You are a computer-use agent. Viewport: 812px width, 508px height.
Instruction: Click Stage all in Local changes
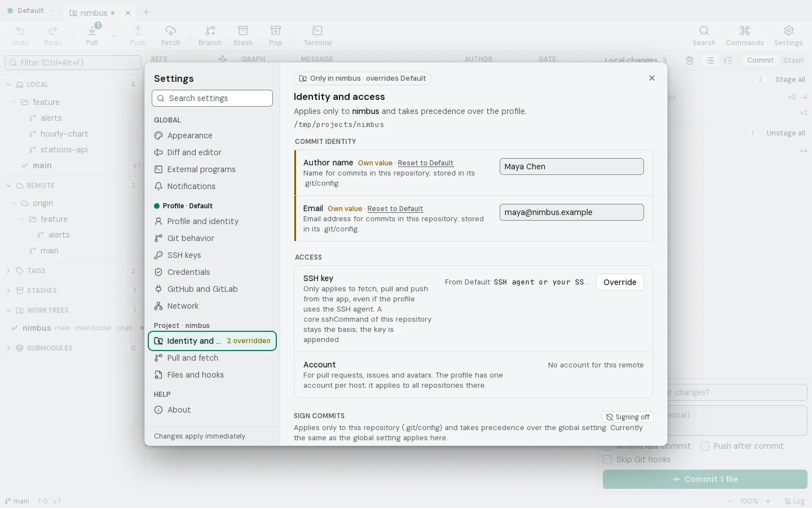coord(790,80)
